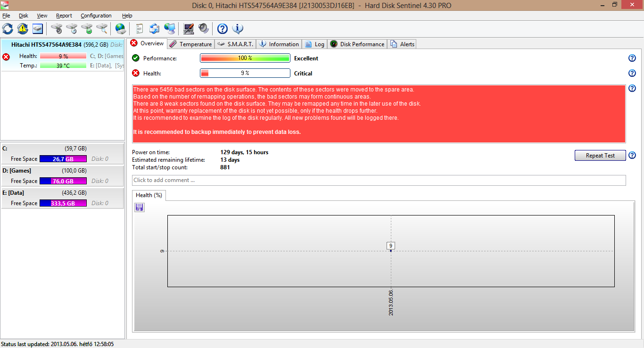The width and height of the screenshot is (644, 348).
Task: Click the disk icon with clock badge
Action: [x=72, y=29]
